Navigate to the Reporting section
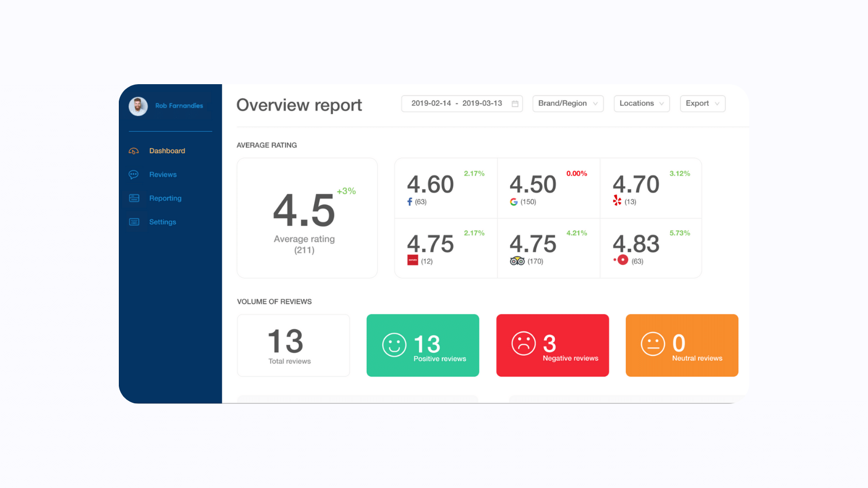Screen dimensions: 868x488 (x=165, y=198)
